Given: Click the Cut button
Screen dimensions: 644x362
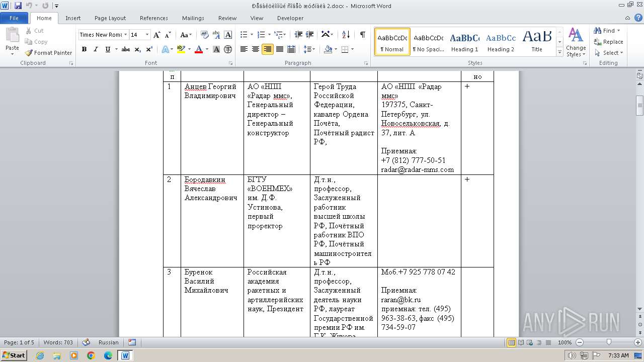Looking at the screenshot, I should pos(35,31).
